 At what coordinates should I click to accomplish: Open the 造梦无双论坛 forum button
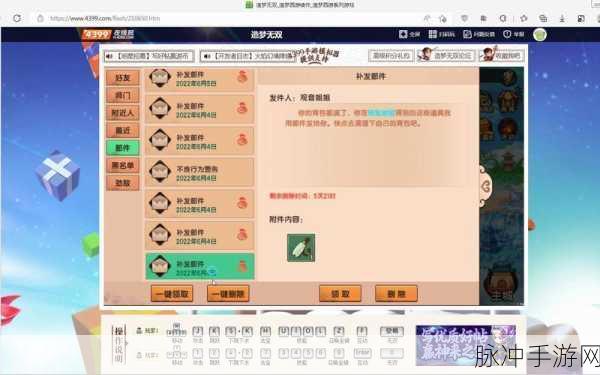coord(446,55)
